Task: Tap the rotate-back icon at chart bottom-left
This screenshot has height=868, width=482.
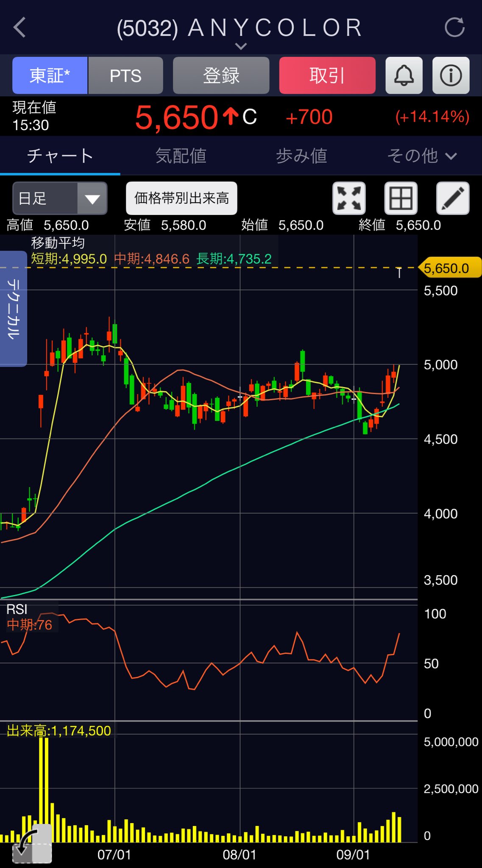Action: (x=32, y=843)
